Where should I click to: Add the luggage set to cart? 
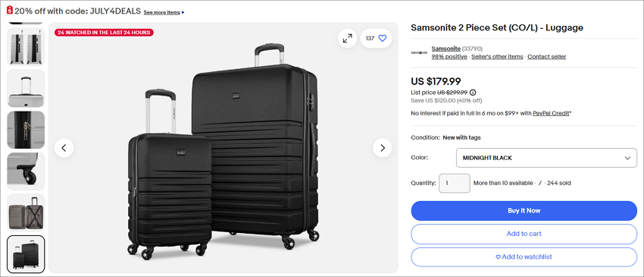tap(524, 234)
